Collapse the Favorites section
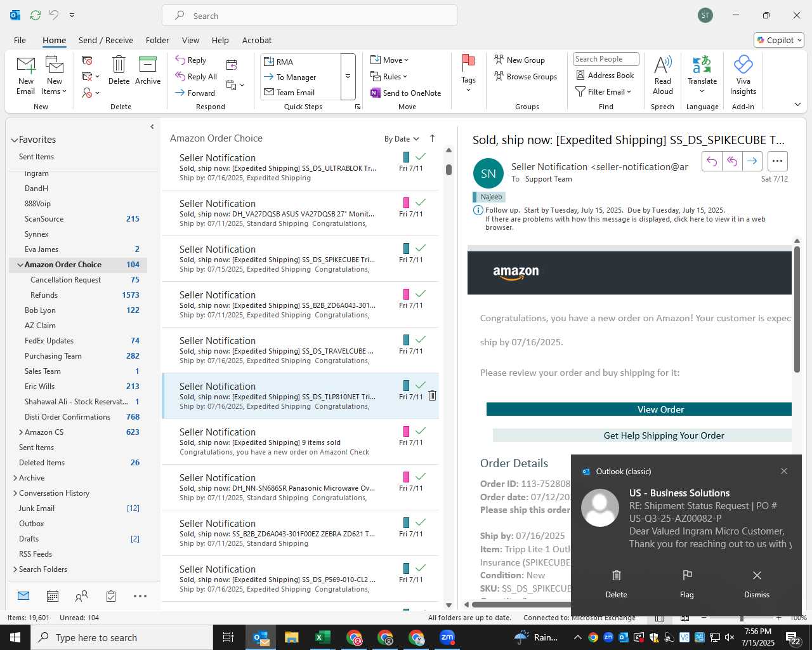 coord(15,140)
